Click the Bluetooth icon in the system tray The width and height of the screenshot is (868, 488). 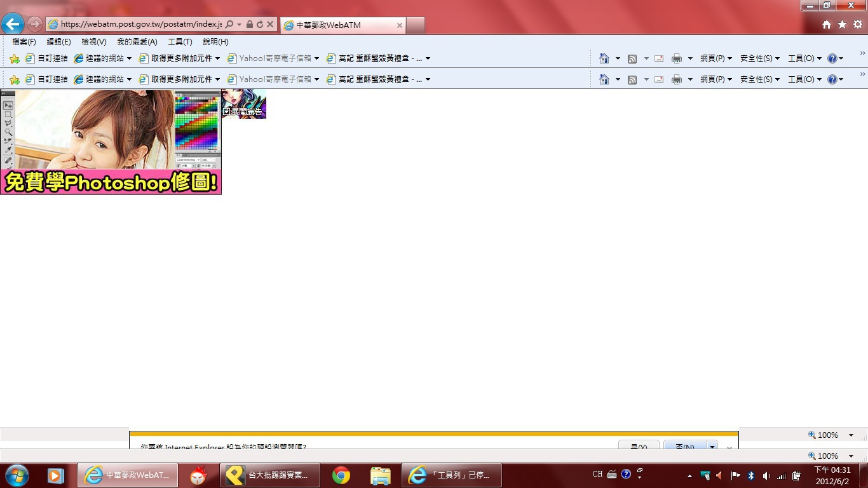click(750, 475)
